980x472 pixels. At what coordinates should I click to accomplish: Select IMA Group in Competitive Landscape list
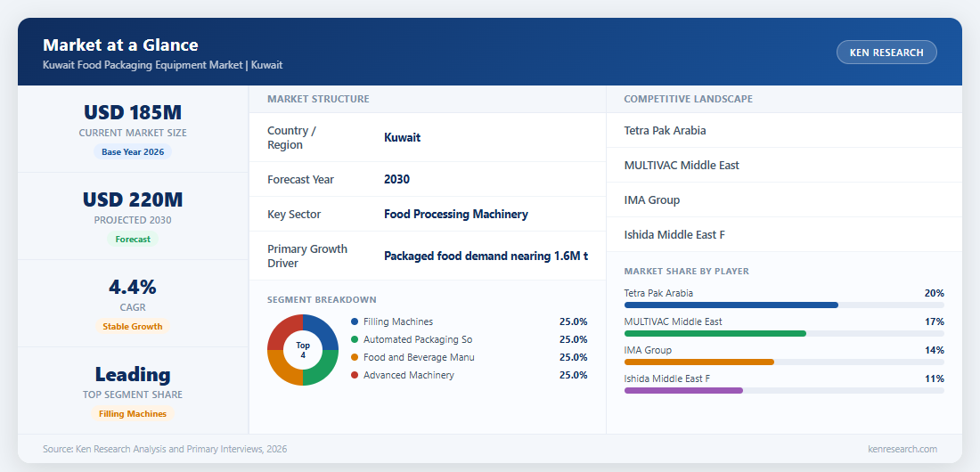coord(784,200)
